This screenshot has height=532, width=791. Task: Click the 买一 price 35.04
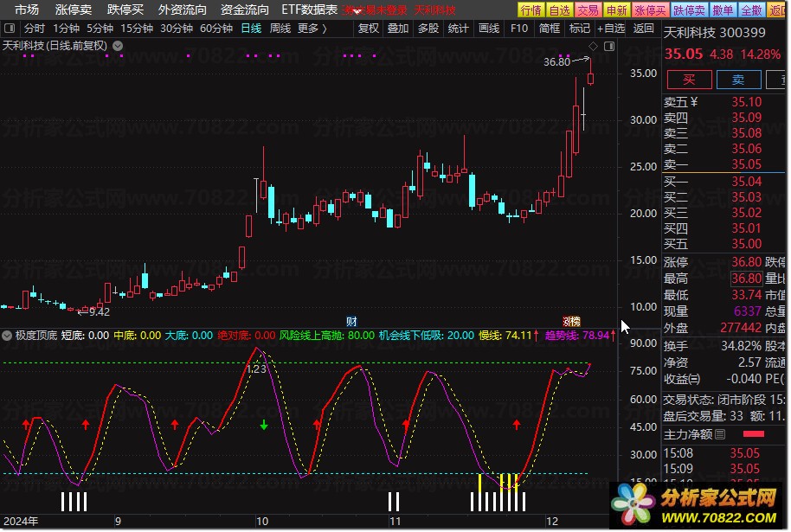(x=747, y=182)
